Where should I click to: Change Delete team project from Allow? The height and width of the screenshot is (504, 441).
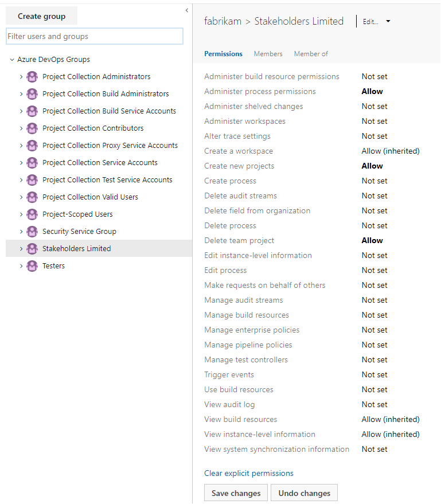tap(372, 240)
